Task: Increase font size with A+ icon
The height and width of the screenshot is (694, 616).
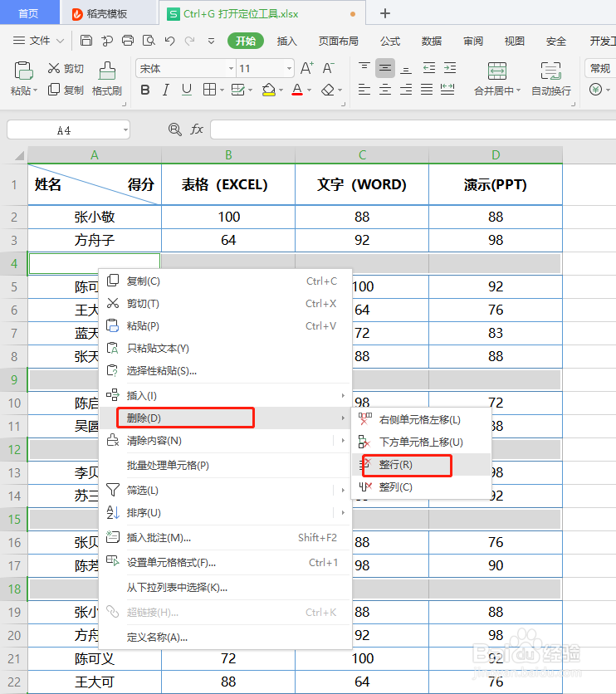Action: [306, 68]
